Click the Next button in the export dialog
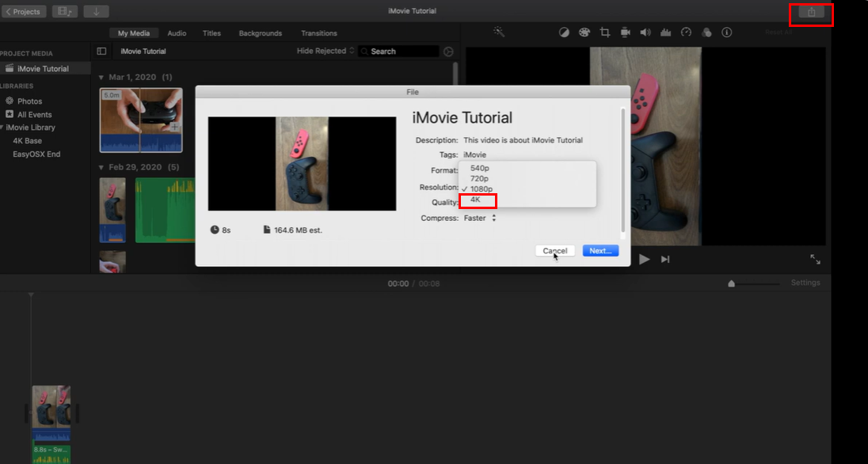This screenshot has height=464, width=868. (x=600, y=250)
